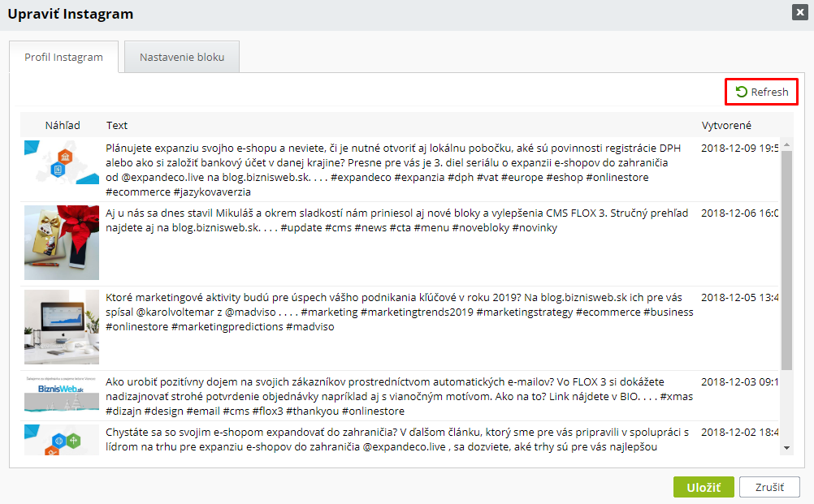Select the post dated 2018-12-05
This screenshot has height=504, width=814.
point(400,327)
